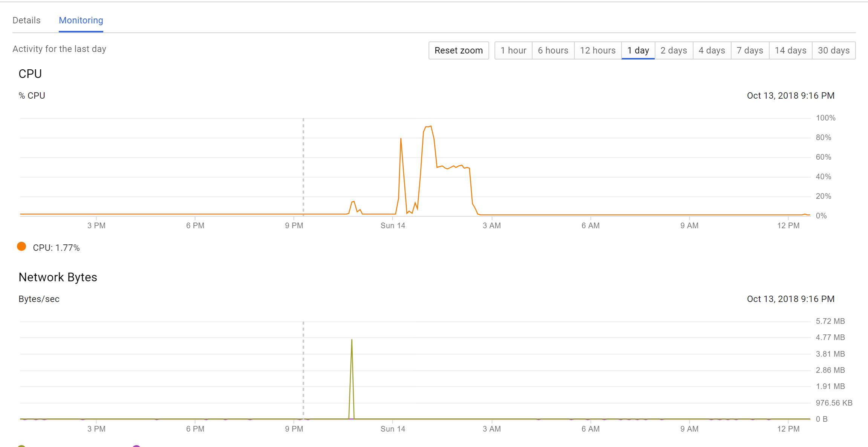
Task: Click the orange CPU legend dot
Action: click(21, 247)
